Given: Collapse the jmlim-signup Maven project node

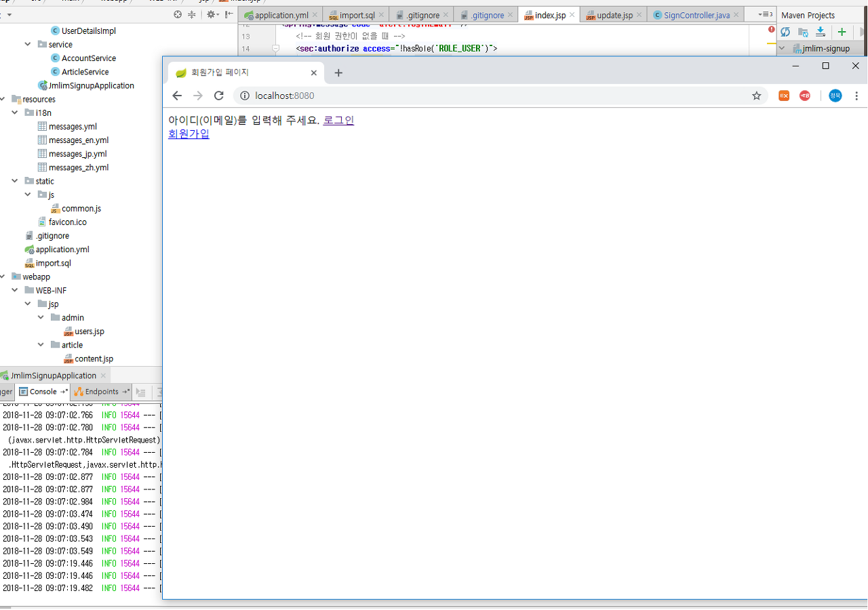Looking at the screenshot, I should click(x=782, y=48).
